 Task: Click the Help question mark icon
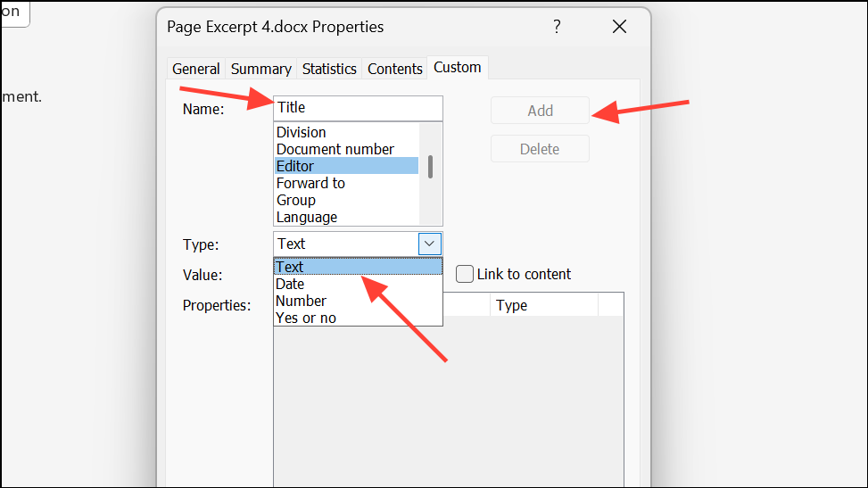coord(557,27)
